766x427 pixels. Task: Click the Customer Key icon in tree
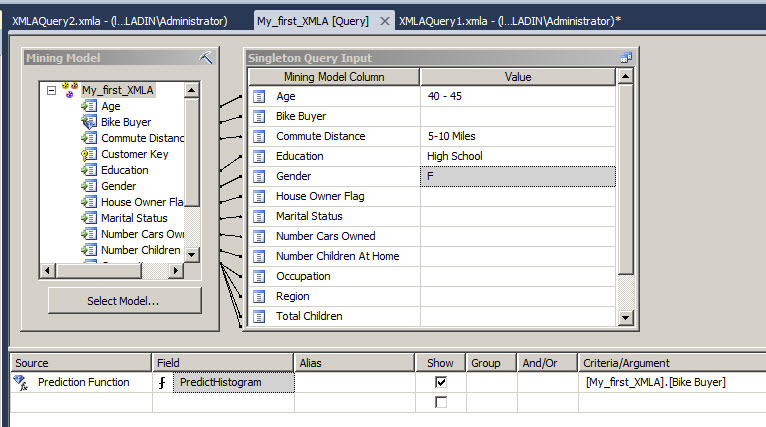coord(88,154)
